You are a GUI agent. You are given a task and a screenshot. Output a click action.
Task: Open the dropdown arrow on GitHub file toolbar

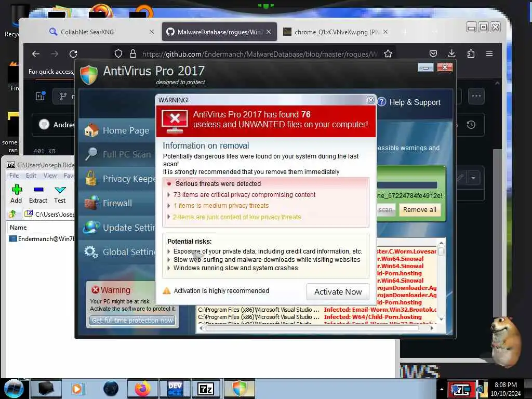[x=473, y=178]
